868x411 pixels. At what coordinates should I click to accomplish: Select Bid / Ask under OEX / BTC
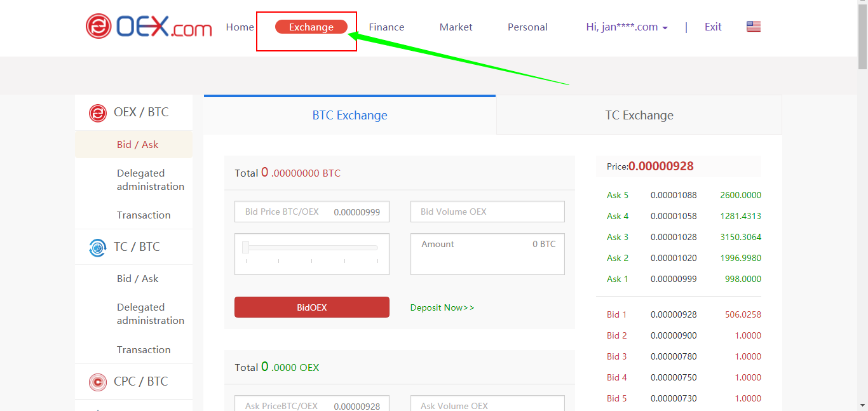(x=138, y=144)
